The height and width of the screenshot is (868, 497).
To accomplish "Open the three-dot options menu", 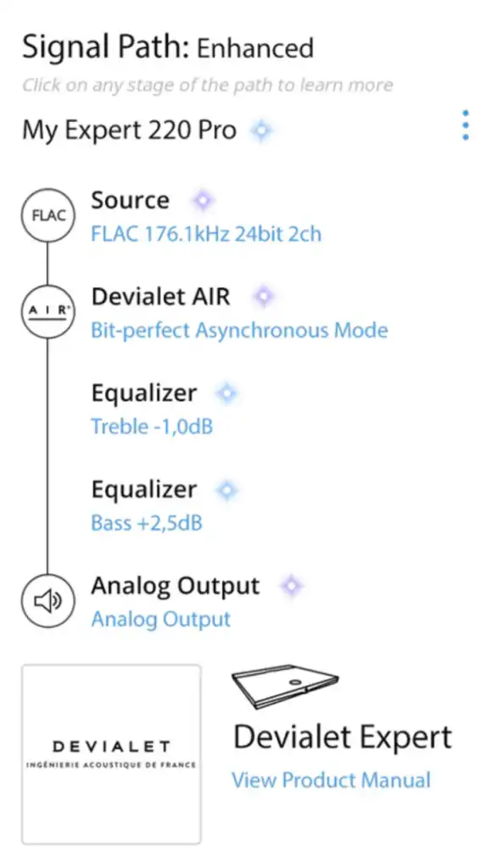I will click(466, 125).
